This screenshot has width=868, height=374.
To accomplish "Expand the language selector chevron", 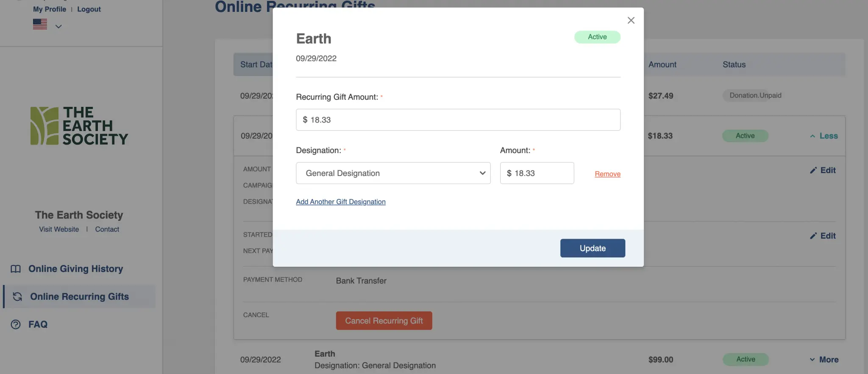I will click(58, 26).
